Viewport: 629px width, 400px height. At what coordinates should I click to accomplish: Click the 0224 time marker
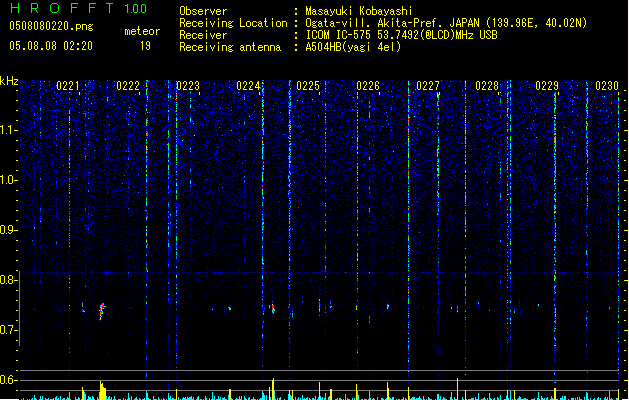[248, 86]
